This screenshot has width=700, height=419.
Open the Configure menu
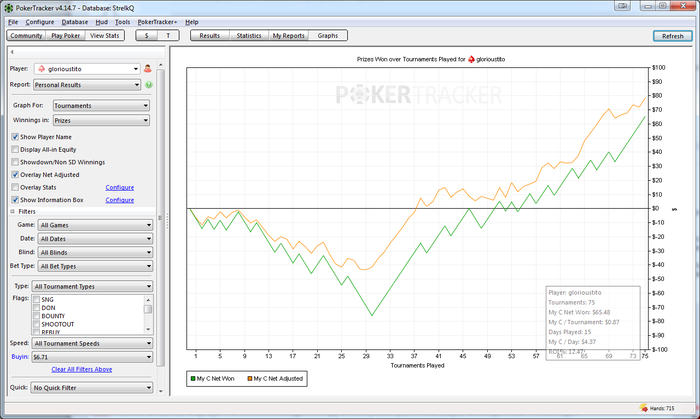[x=40, y=22]
